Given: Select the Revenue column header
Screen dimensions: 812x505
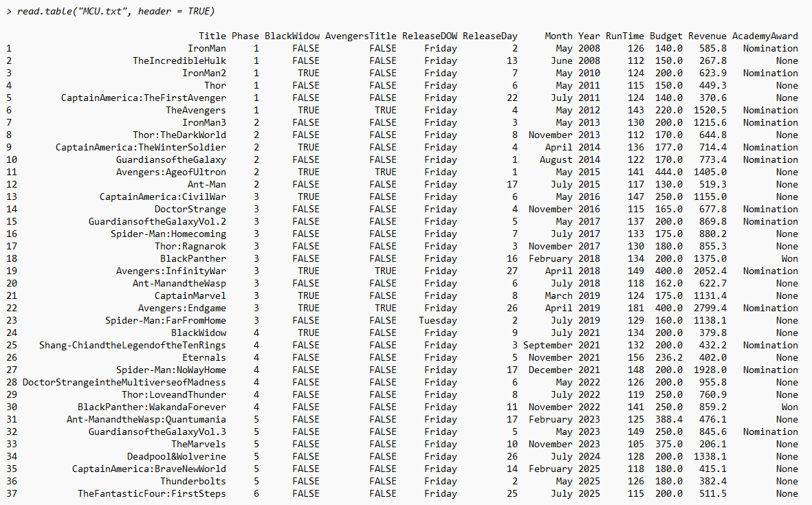Looking at the screenshot, I should click(707, 36).
